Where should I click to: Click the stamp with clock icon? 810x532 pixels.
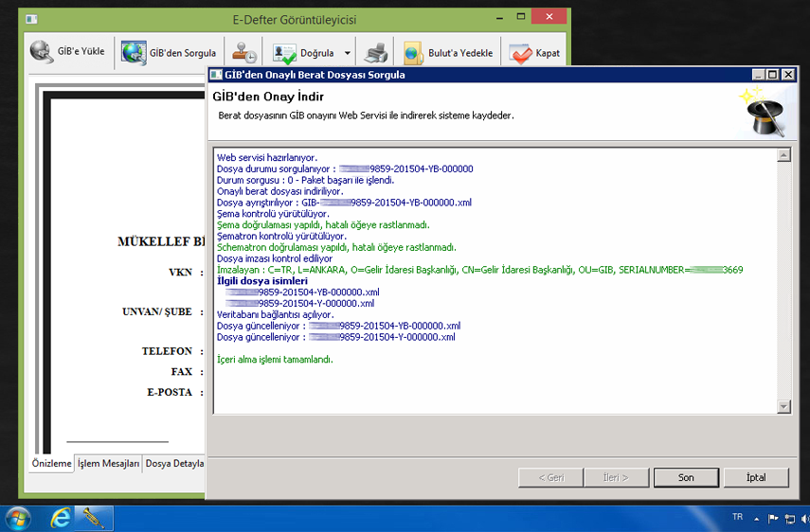[244, 53]
